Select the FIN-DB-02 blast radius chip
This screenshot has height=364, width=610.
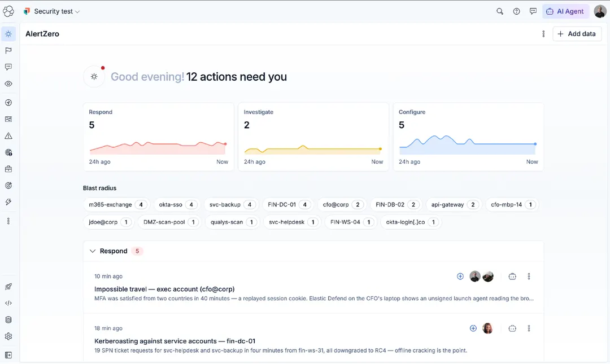point(395,204)
